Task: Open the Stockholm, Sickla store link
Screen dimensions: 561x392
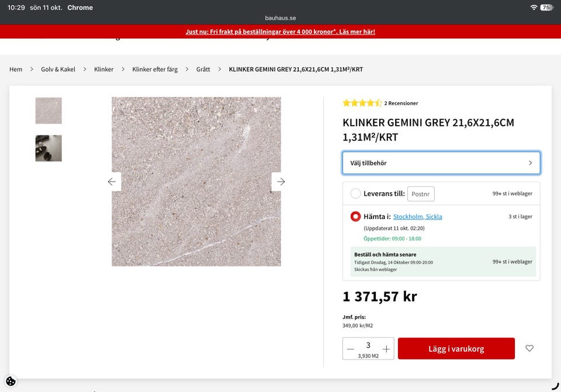Action: point(417,216)
